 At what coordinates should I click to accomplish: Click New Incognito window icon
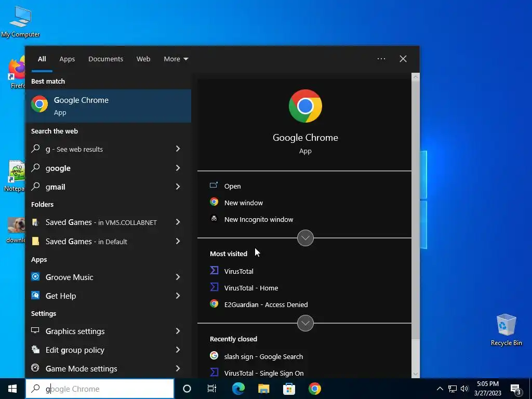point(214,219)
